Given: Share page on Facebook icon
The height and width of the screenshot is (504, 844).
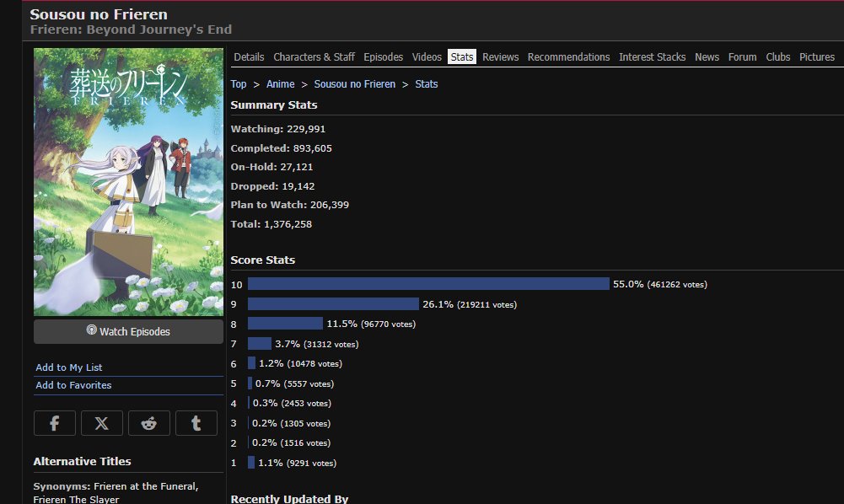Looking at the screenshot, I should pyautogui.click(x=54, y=423).
